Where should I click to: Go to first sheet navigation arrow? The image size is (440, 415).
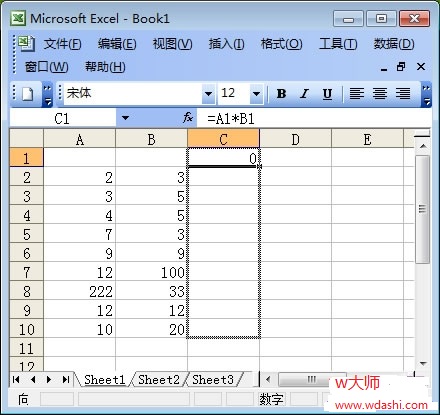tap(16, 379)
